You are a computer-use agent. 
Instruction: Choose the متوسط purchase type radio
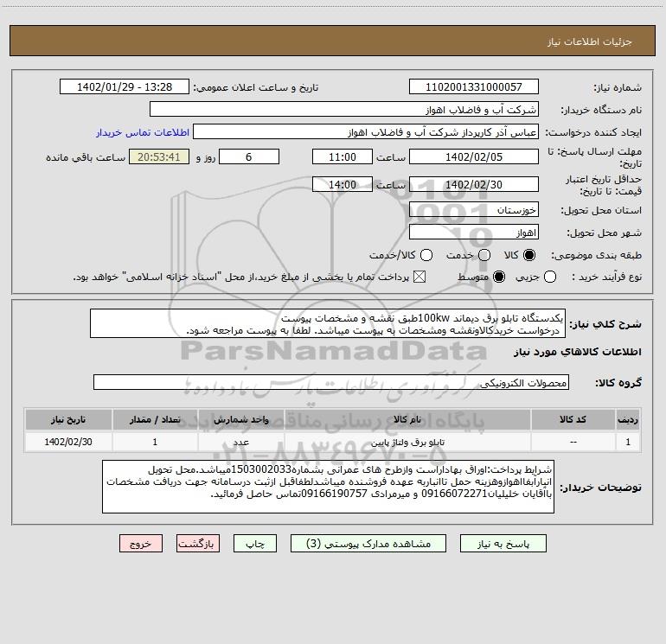(x=499, y=277)
